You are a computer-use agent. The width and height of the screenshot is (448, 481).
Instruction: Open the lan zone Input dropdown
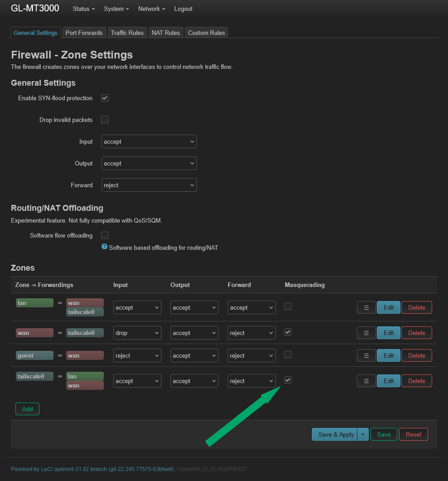point(137,307)
